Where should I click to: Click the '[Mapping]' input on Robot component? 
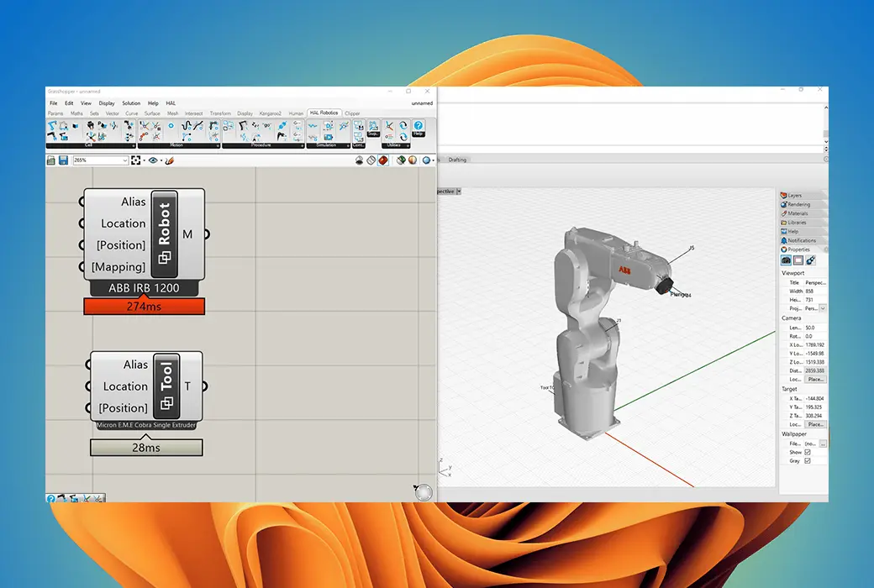118,267
